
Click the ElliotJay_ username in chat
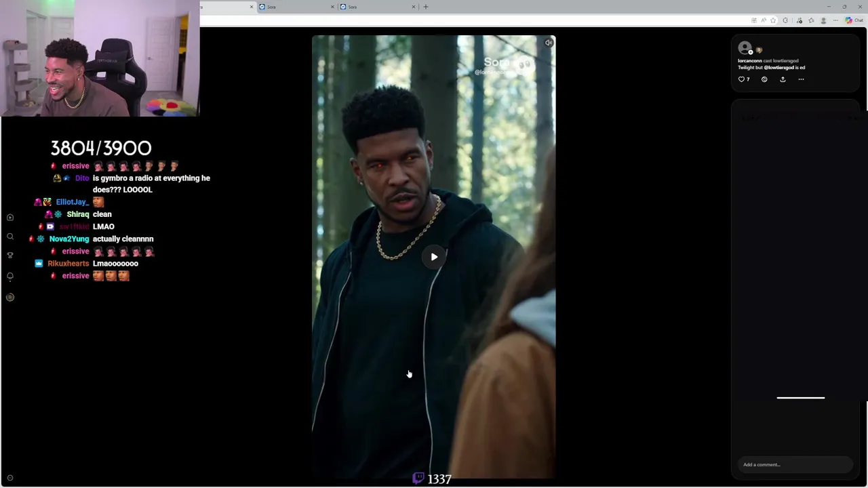tap(72, 202)
